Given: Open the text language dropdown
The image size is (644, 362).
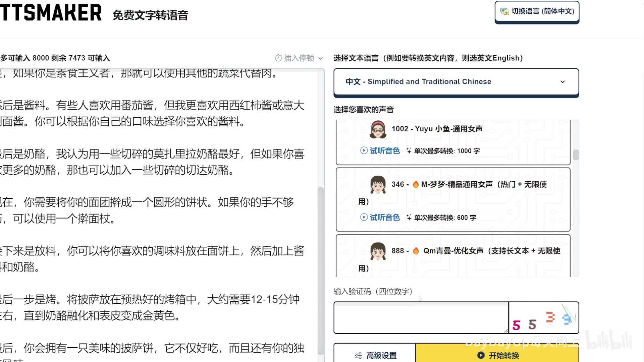Looking at the screenshot, I should click(x=456, y=82).
